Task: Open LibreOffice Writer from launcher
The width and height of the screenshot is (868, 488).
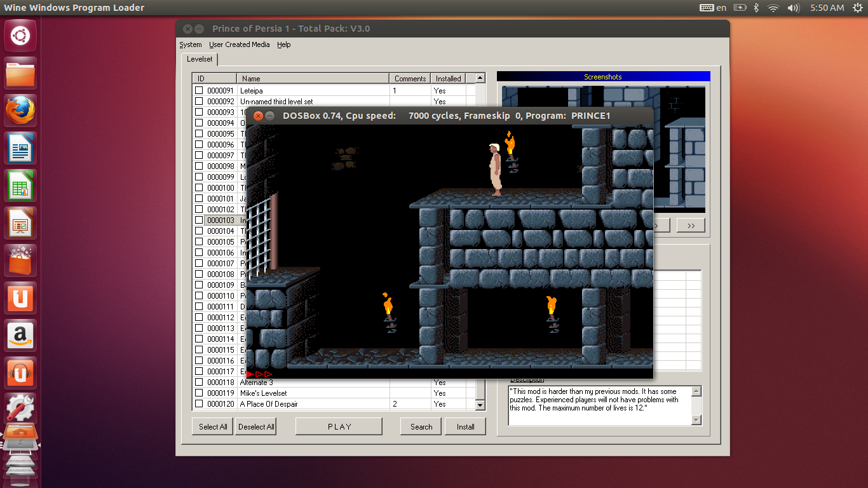Action: [20, 149]
